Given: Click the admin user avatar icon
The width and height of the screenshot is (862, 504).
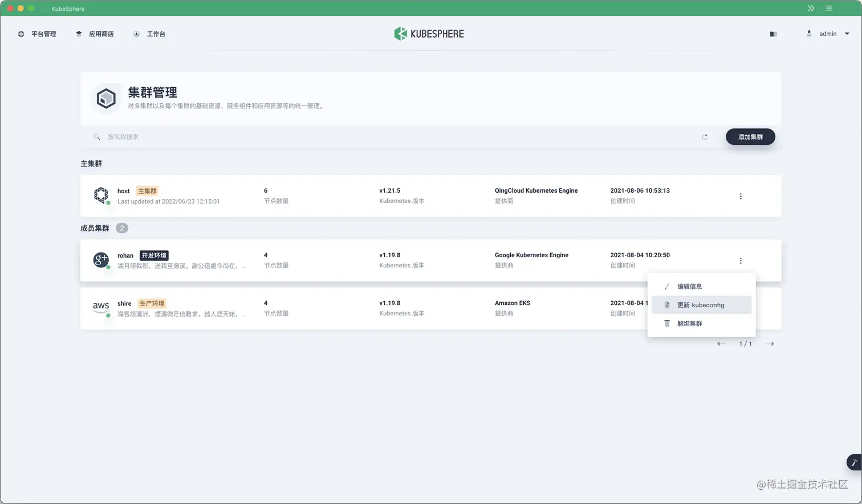Looking at the screenshot, I should click(x=809, y=34).
